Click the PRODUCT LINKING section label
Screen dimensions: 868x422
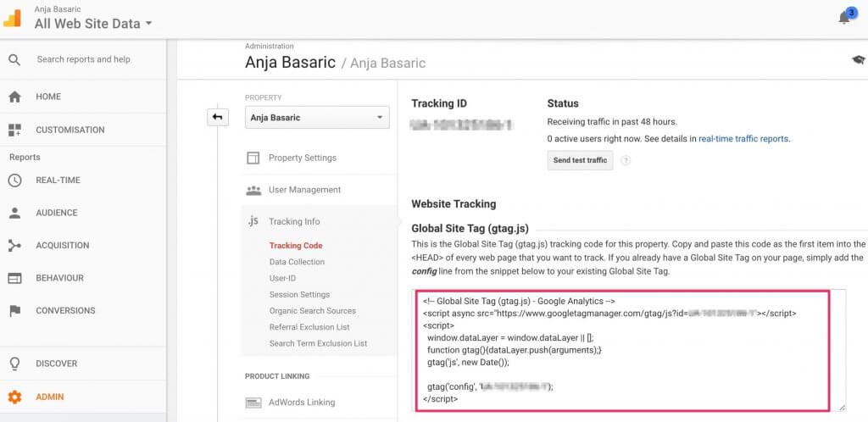tap(277, 376)
